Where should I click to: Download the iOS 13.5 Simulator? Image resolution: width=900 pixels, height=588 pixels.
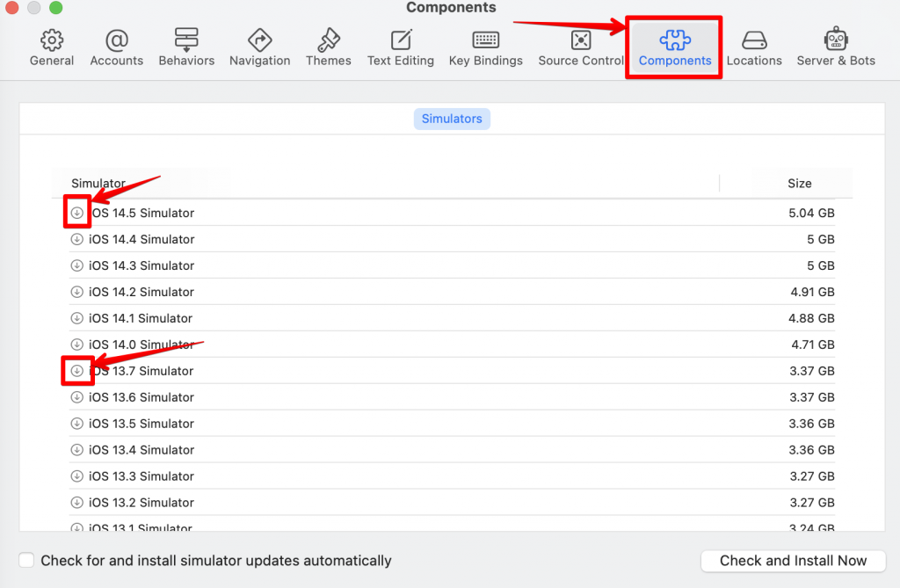[77, 424]
